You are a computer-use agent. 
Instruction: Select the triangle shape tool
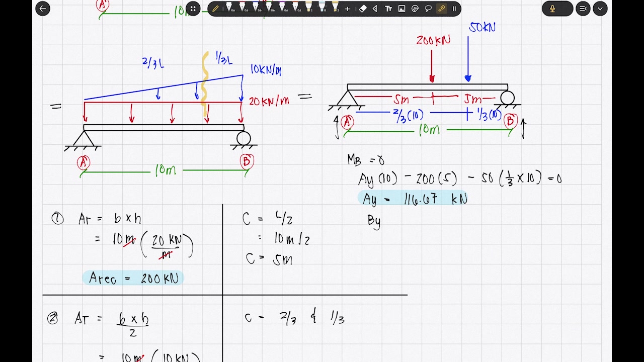(375, 9)
